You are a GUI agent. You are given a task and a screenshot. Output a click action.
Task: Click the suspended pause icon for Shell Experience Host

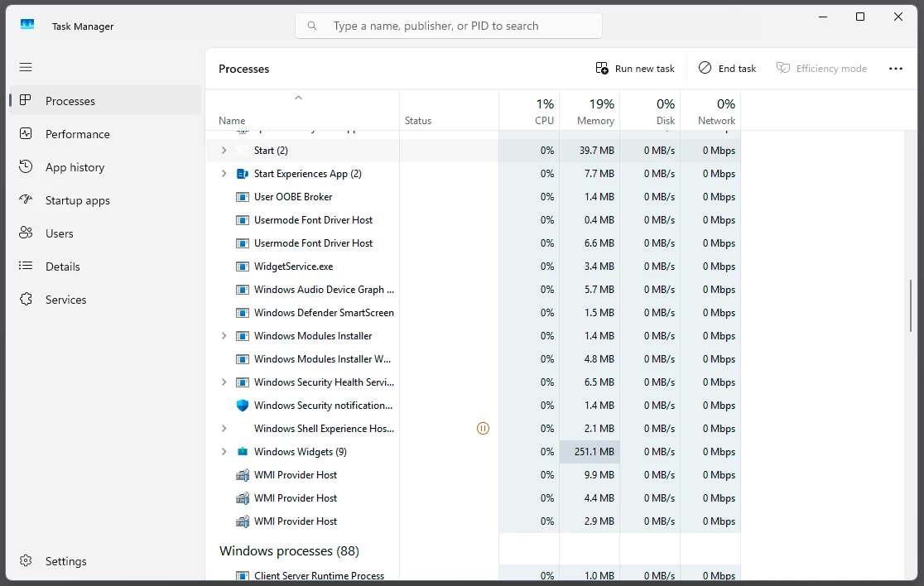pos(483,429)
